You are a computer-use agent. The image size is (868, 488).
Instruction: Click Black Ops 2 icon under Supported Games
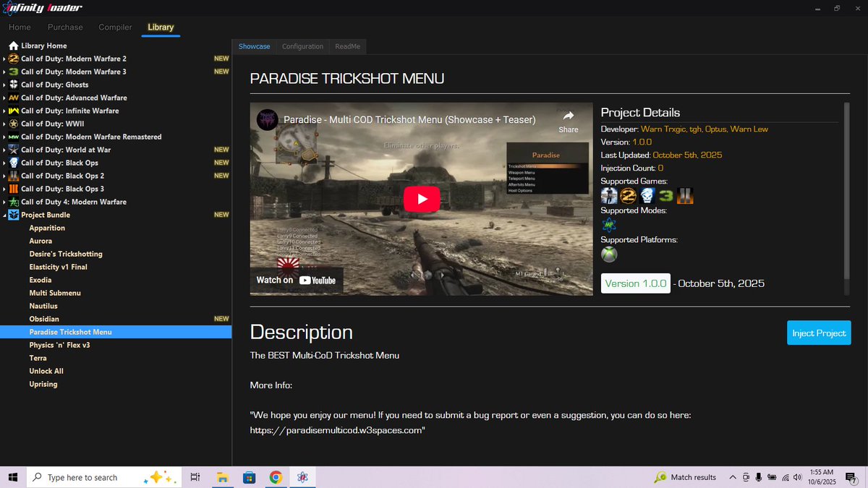tap(685, 195)
